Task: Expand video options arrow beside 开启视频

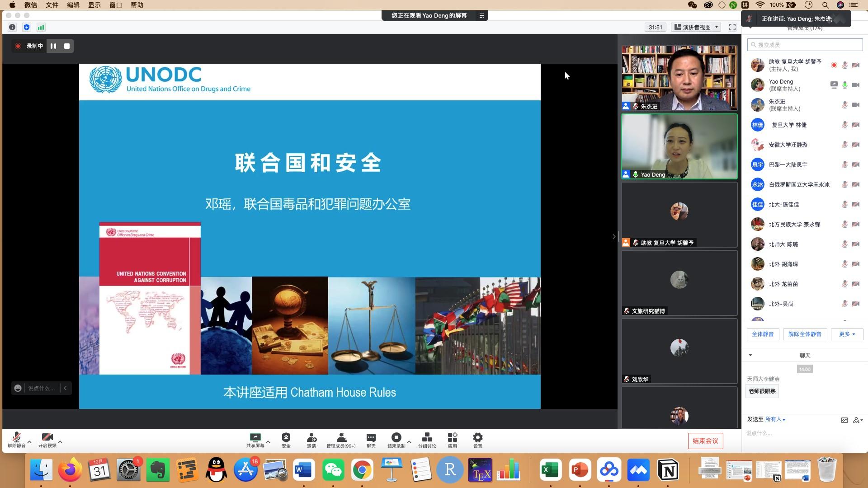Action: 60,441
